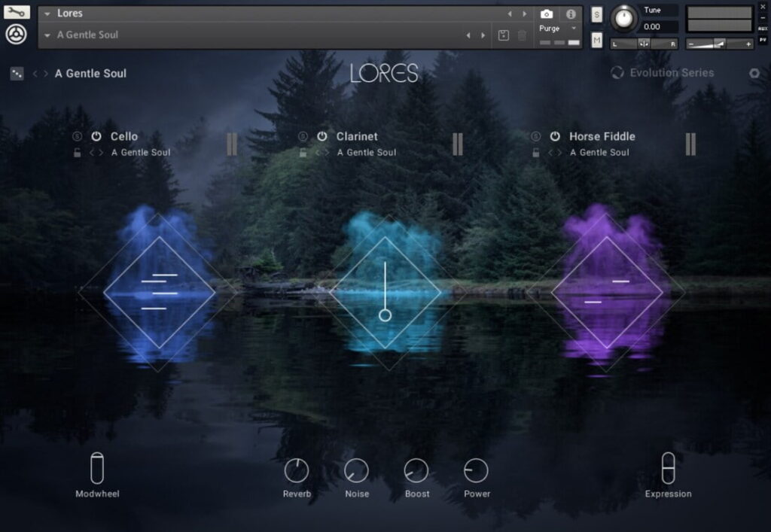Click the Tune knob
The image size is (771, 532).
pyautogui.click(x=624, y=18)
